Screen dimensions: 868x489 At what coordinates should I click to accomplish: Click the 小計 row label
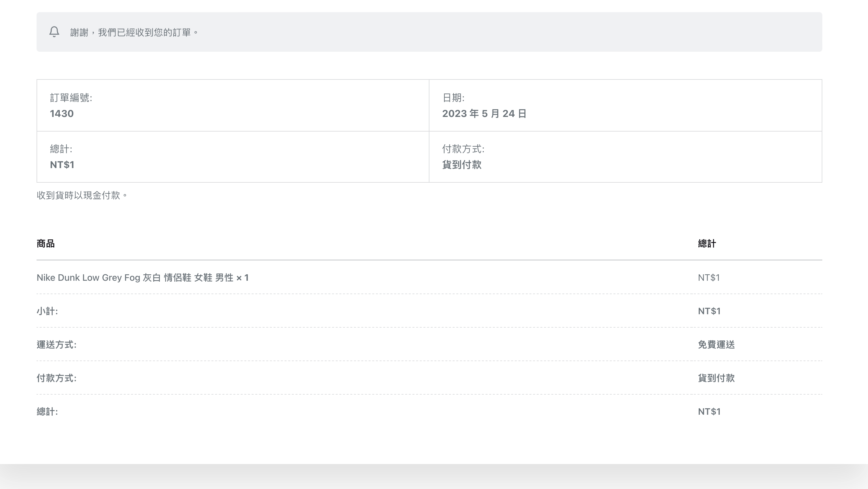pyautogui.click(x=47, y=311)
